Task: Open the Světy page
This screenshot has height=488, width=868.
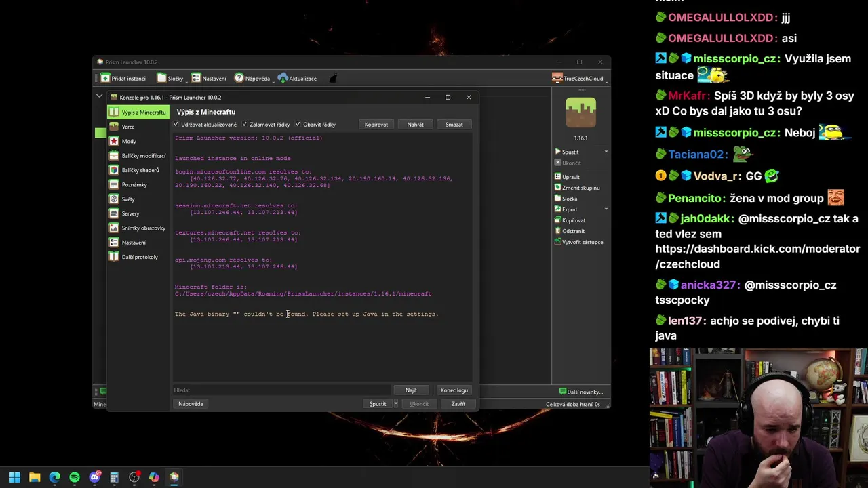Action: click(138, 199)
